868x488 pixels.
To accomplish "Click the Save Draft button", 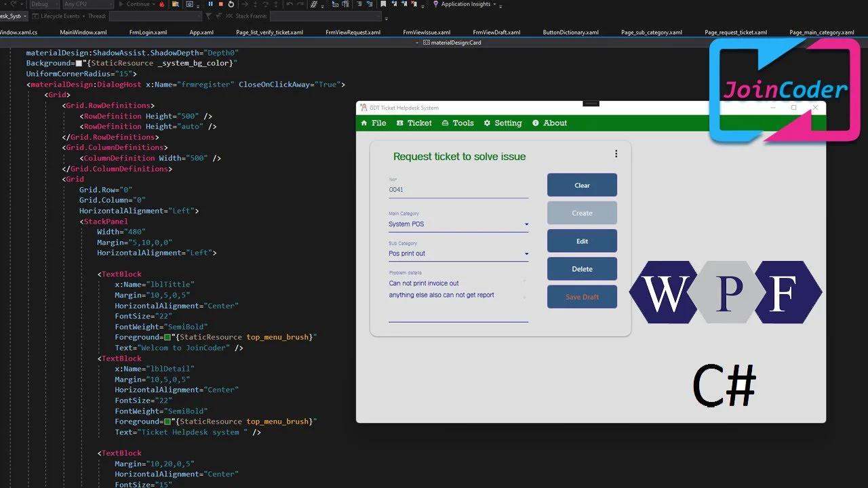I will [x=582, y=296].
